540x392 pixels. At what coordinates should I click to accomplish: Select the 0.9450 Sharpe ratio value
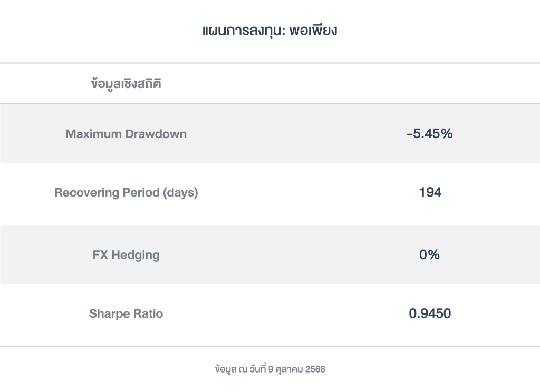click(430, 314)
